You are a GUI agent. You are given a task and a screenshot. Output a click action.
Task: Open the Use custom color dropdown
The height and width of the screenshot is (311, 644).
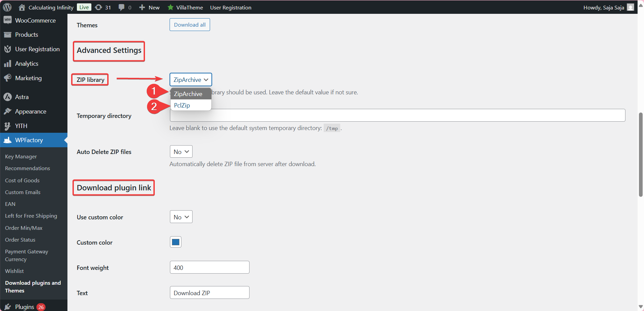(x=181, y=217)
